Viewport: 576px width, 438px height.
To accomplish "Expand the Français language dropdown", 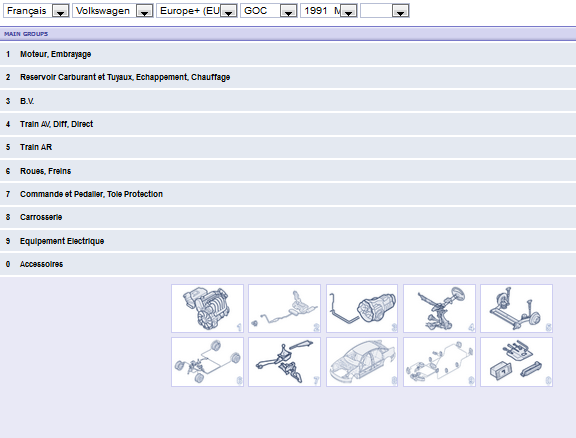I will click(x=36, y=11).
